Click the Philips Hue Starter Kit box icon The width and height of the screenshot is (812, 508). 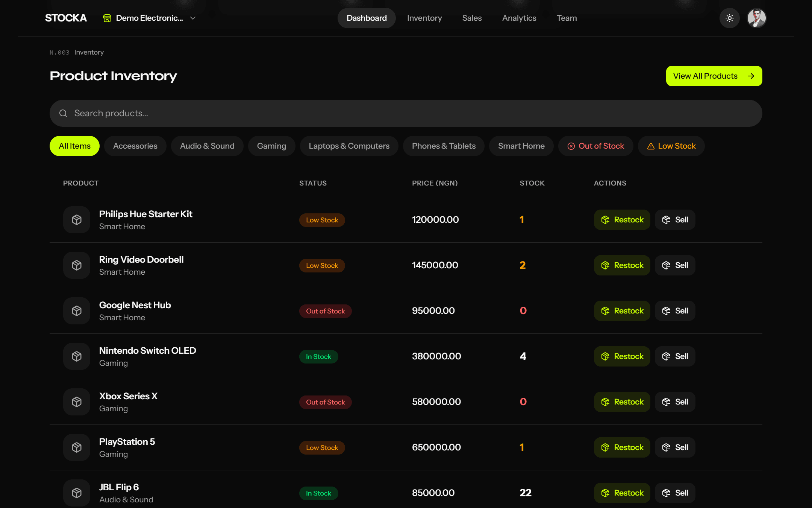click(x=77, y=220)
